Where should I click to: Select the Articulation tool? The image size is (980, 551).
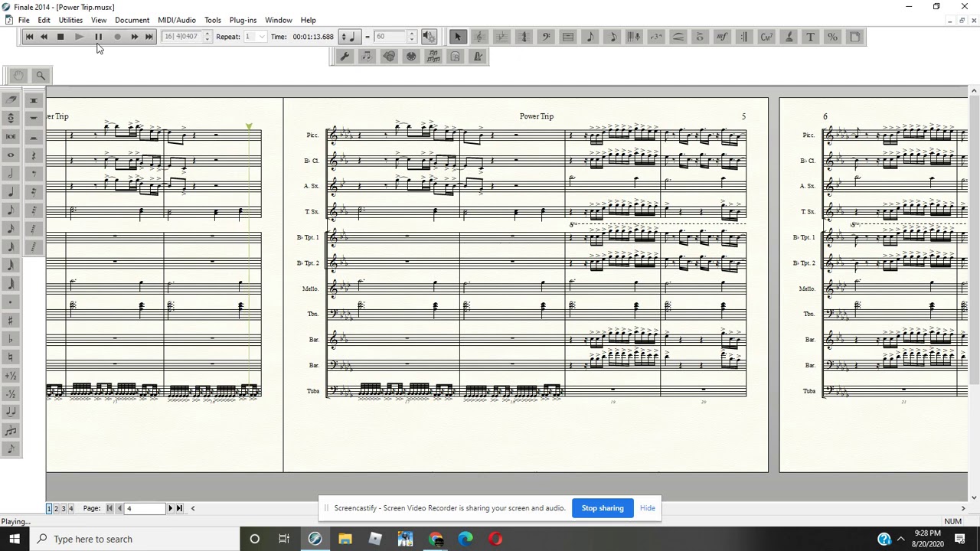pos(700,37)
